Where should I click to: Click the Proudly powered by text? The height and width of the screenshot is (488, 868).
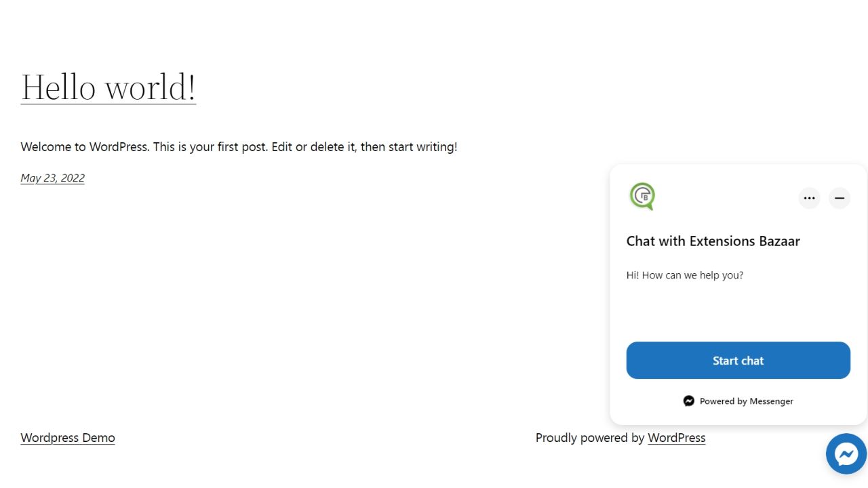tap(589, 438)
